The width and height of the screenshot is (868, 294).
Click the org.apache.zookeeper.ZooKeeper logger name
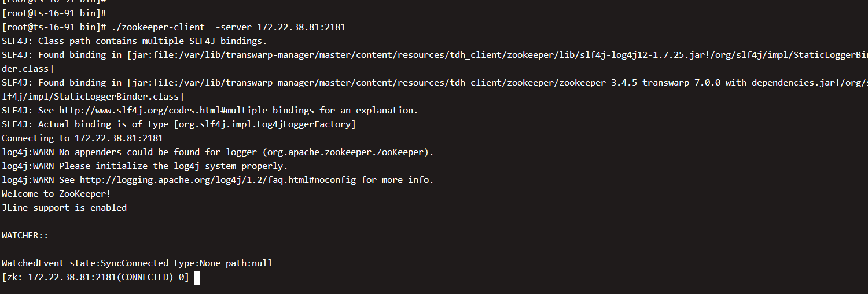click(345, 152)
